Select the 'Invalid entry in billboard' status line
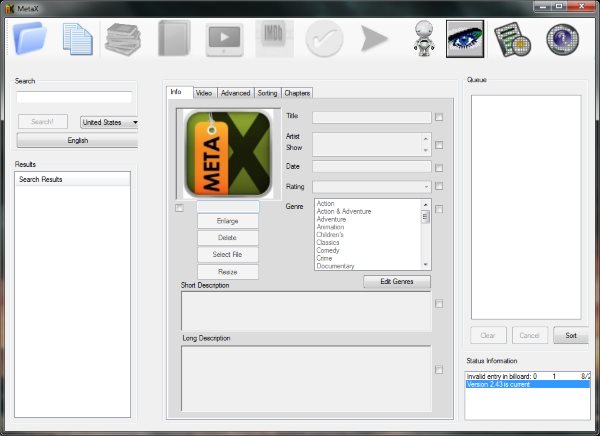 point(528,377)
